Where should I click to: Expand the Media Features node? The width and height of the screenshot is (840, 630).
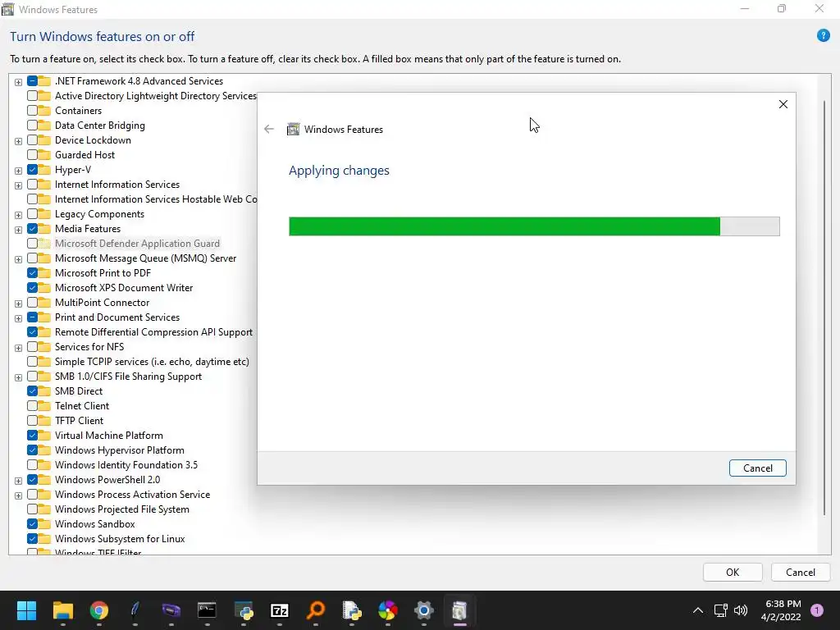pos(18,230)
